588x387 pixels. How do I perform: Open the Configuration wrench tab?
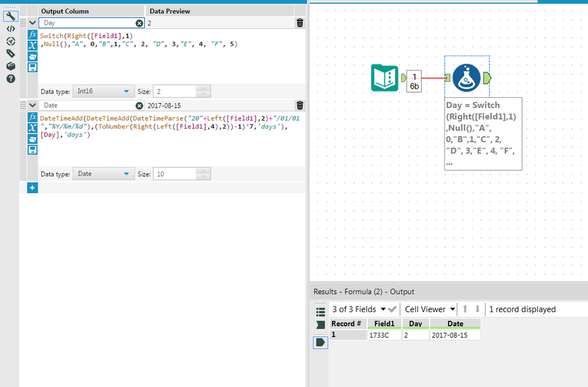coord(11,16)
